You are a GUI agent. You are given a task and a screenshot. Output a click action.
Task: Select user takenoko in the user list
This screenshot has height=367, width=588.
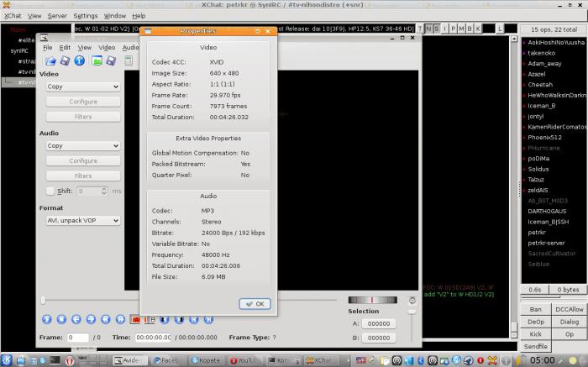(541, 53)
